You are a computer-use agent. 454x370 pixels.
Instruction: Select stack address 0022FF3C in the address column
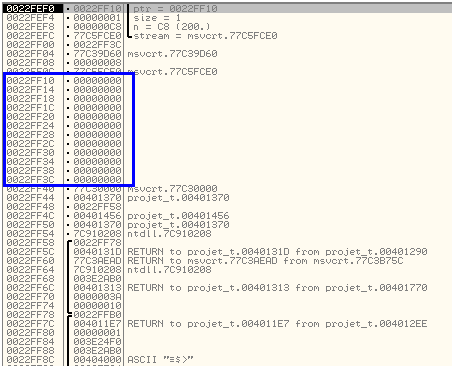pos(30,179)
